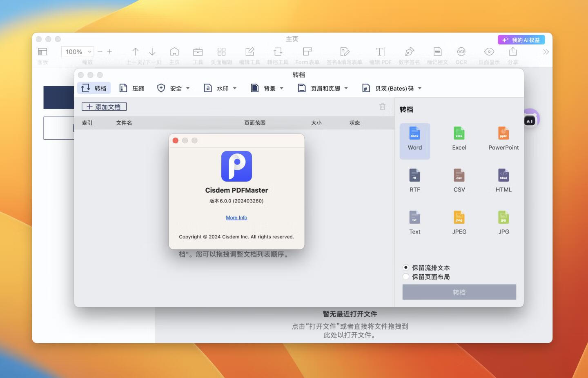Expand the 贝茨 (Bates) 码 dropdown arrow
Image resolution: width=588 pixels, height=378 pixels.
(x=420, y=88)
